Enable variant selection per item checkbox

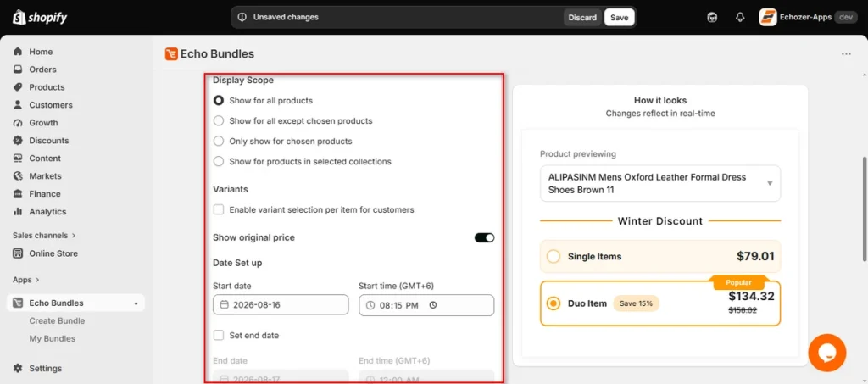point(219,209)
